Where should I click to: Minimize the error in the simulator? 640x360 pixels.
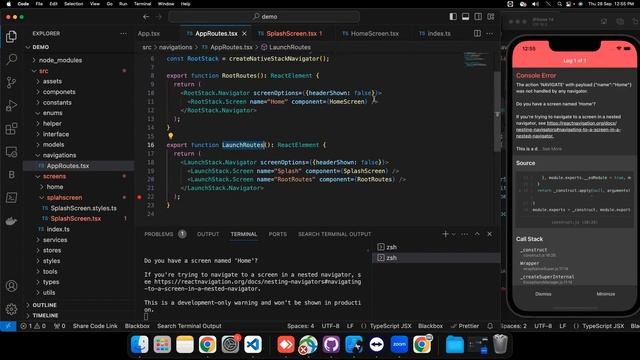[606, 294]
